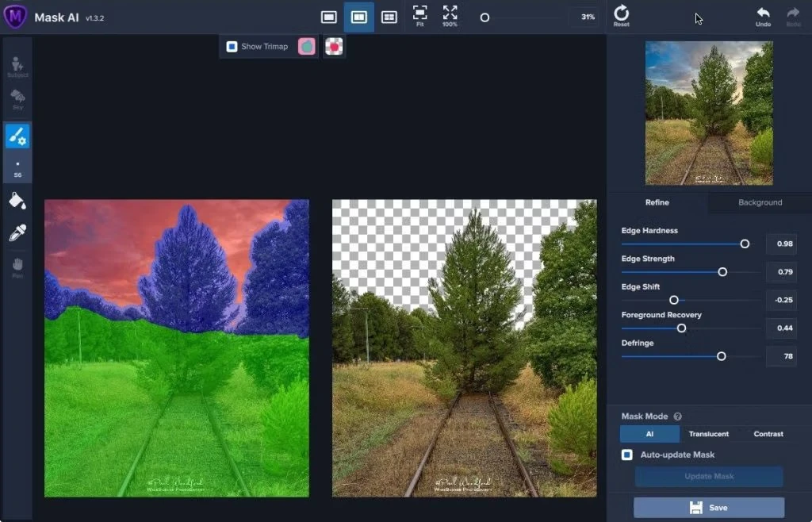Select the Subject auto-detect tool
The width and height of the screenshot is (812, 522).
coord(17,67)
